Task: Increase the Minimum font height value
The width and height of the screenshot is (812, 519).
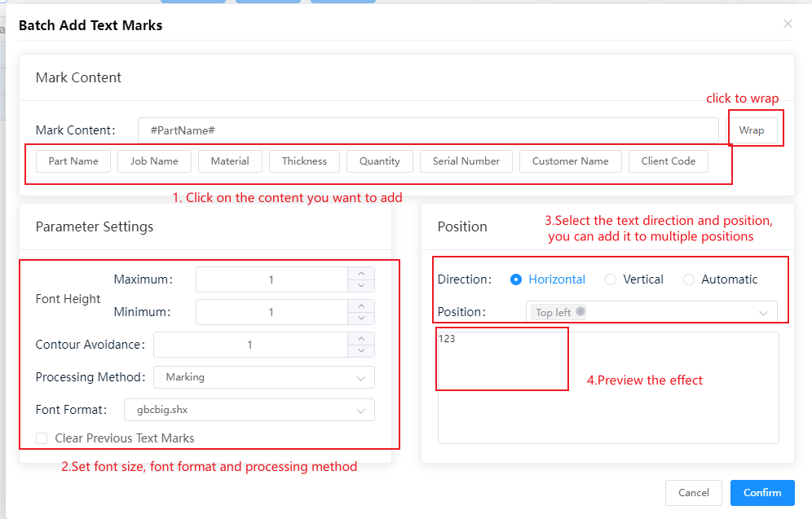Action: point(361,306)
